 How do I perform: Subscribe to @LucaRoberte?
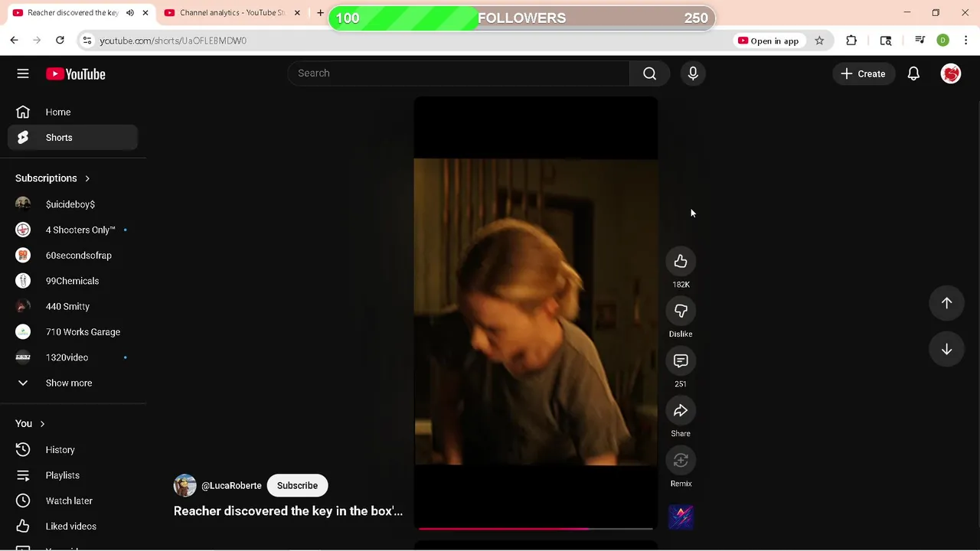click(x=297, y=485)
